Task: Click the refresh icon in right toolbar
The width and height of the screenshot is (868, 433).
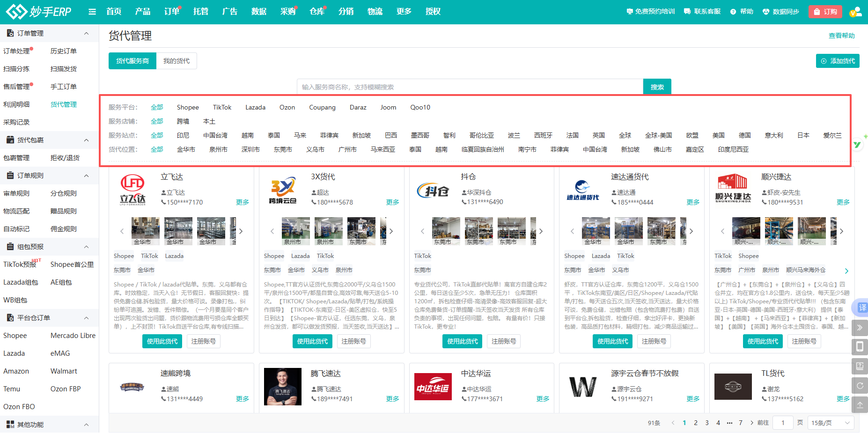Action: click(860, 386)
